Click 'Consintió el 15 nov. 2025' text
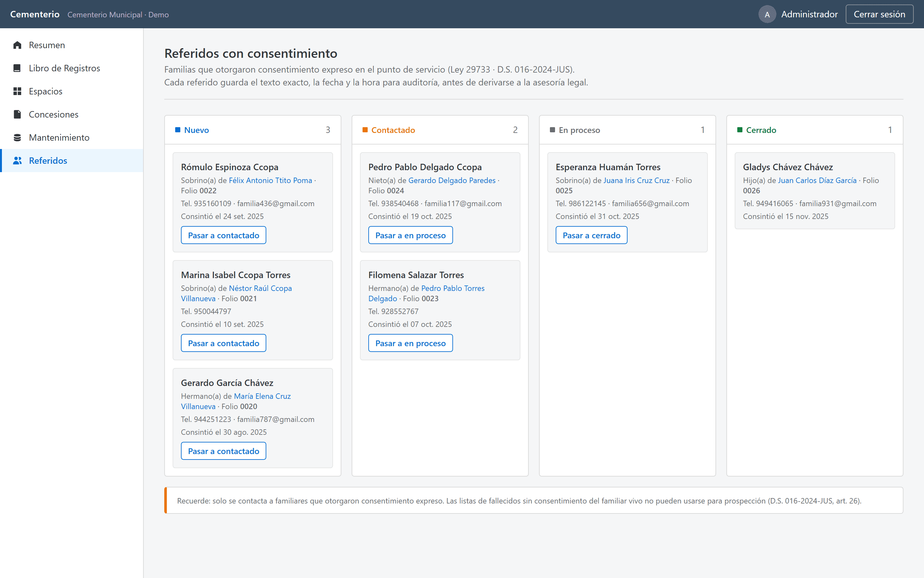 [785, 216]
